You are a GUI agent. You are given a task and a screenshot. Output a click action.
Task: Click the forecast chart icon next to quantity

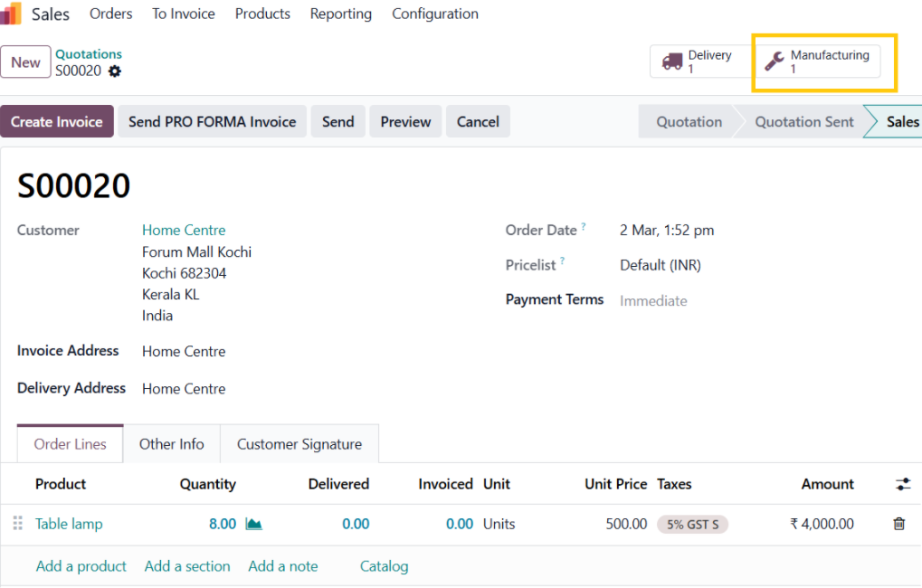[254, 524]
